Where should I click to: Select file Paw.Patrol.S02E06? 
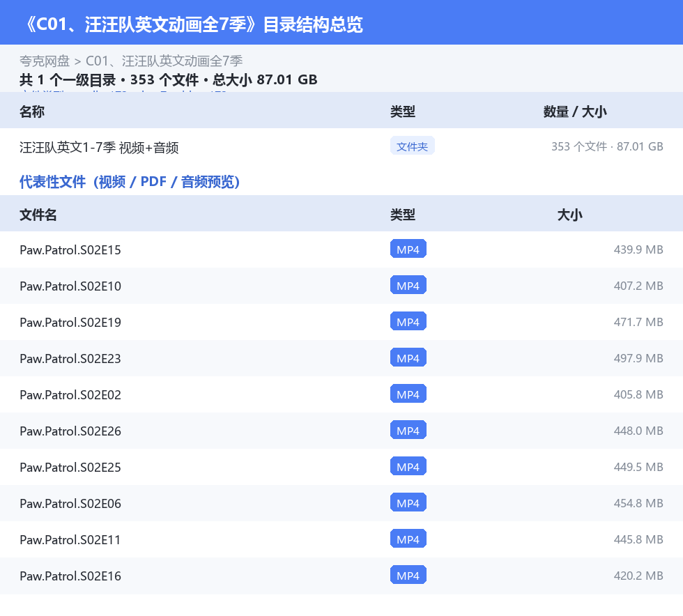click(x=70, y=502)
